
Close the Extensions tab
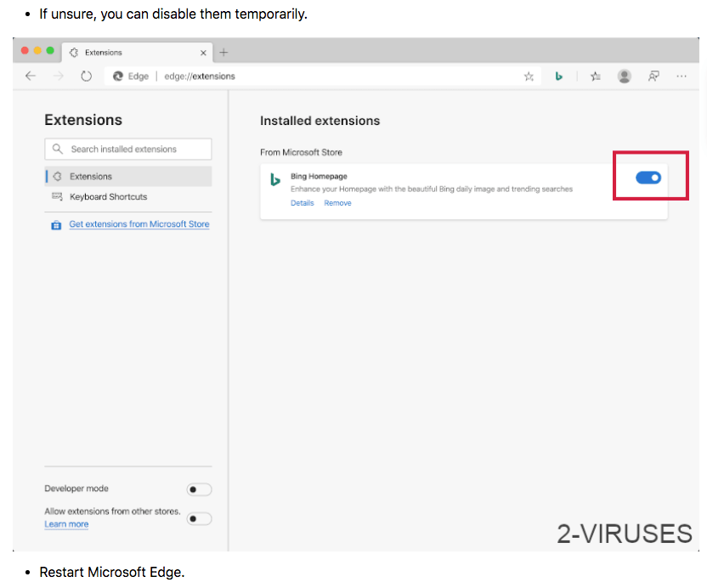pos(203,53)
